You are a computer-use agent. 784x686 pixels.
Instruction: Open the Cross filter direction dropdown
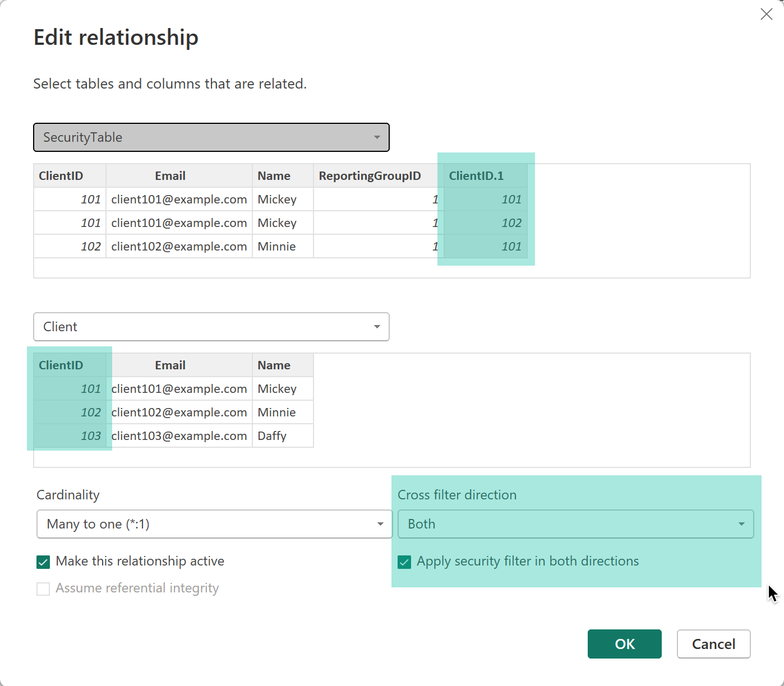click(x=575, y=524)
